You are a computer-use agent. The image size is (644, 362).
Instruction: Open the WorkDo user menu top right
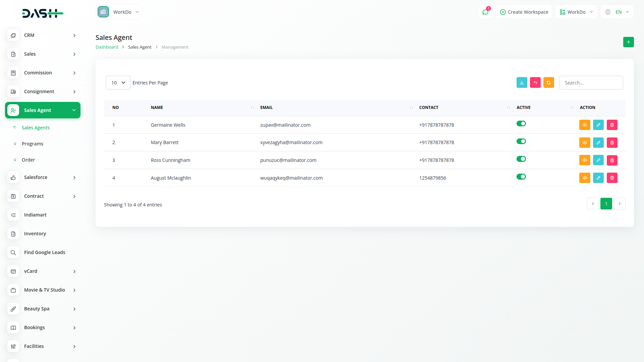(x=576, y=12)
